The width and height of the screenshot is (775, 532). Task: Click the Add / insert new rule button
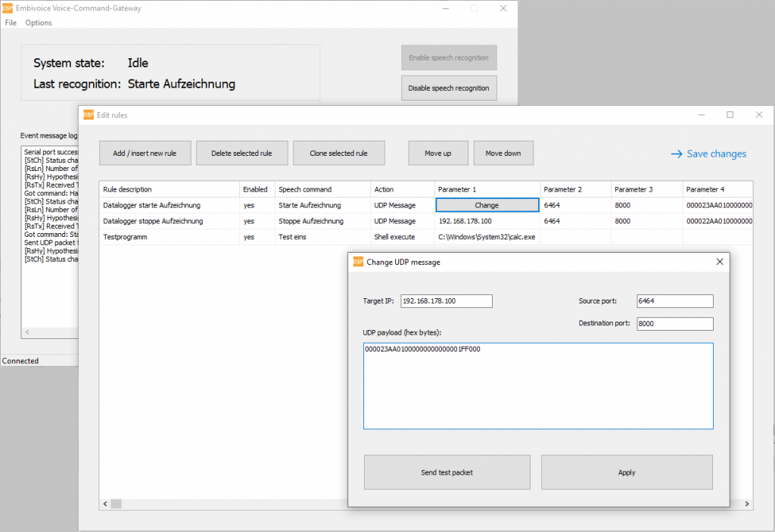tap(145, 153)
